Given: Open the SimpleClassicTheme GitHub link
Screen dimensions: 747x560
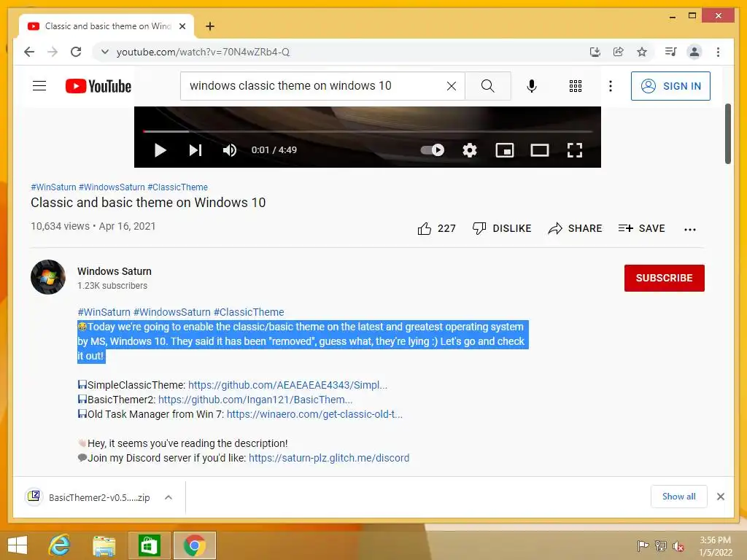Looking at the screenshot, I should (x=287, y=385).
